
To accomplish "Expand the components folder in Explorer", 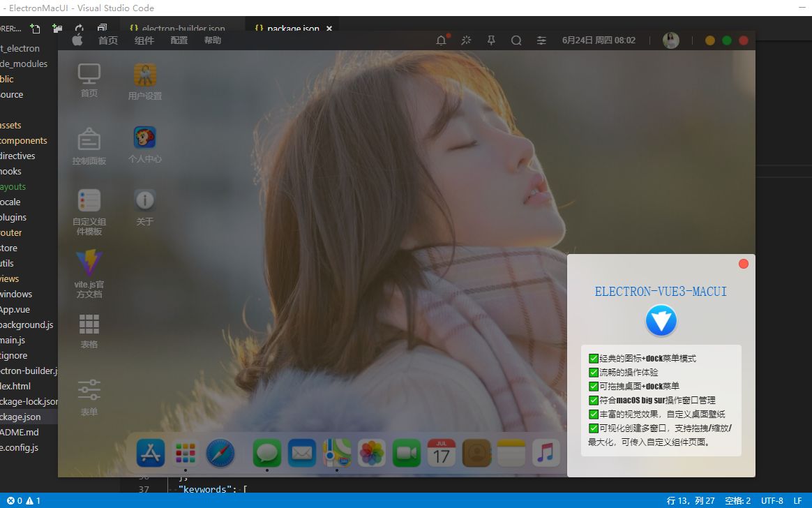I will click(x=24, y=140).
